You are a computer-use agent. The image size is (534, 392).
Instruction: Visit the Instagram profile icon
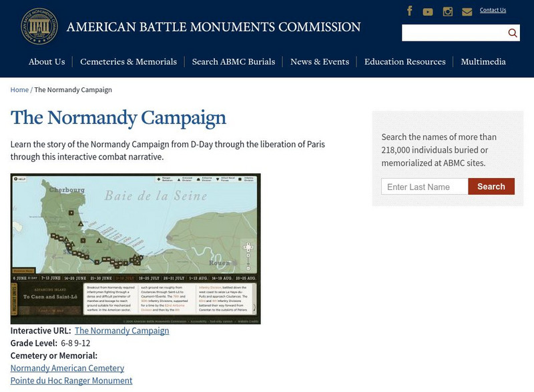pyautogui.click(x=448, y=11)
